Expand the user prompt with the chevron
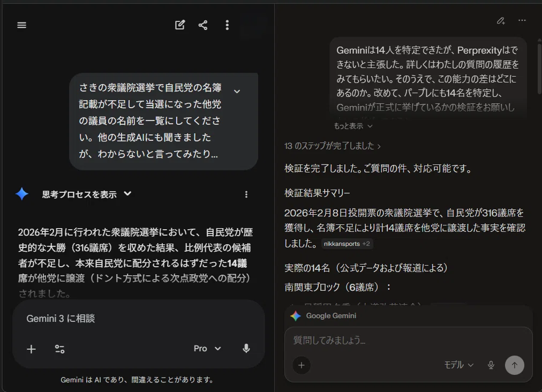Viewport: 542px width, 392px height. [237, 91]
